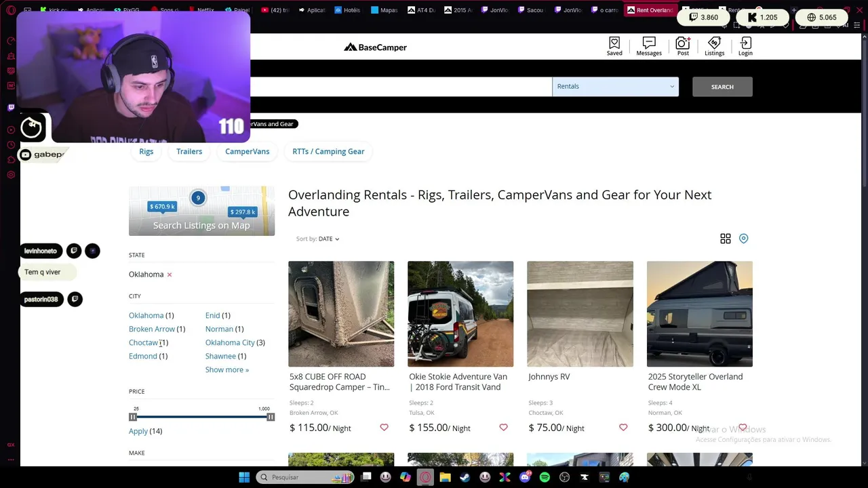
Task: Open the 2025 Storyteller Overland photo
Action: (700, 314)
